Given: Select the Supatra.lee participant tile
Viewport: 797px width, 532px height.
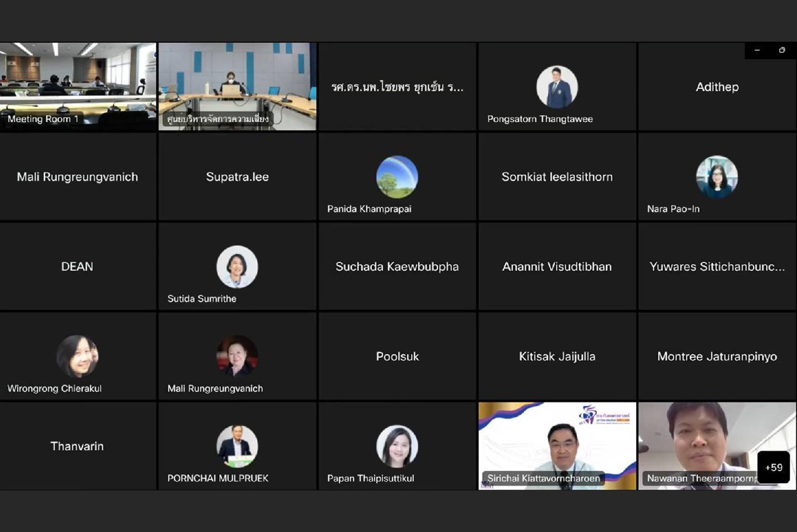Looking at the screenshot, I should (x=237, y=177).
